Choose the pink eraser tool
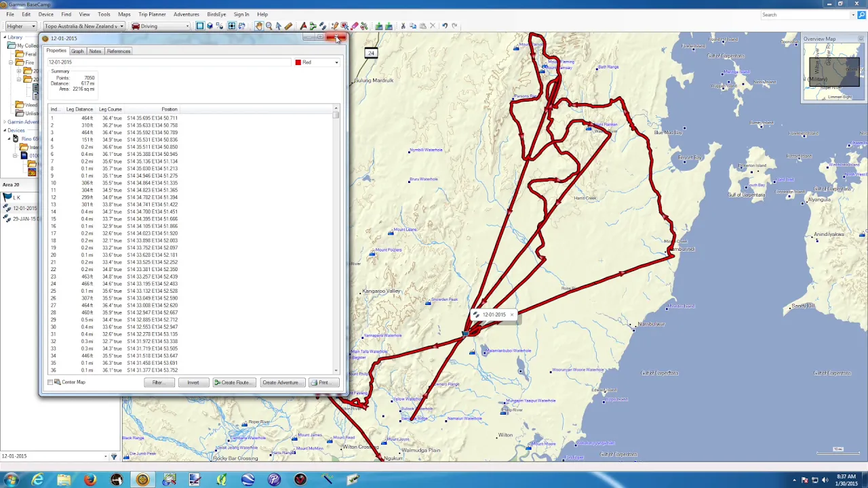Screen dimensions: 868x488 pyautogui.click(x=354, y=26)
